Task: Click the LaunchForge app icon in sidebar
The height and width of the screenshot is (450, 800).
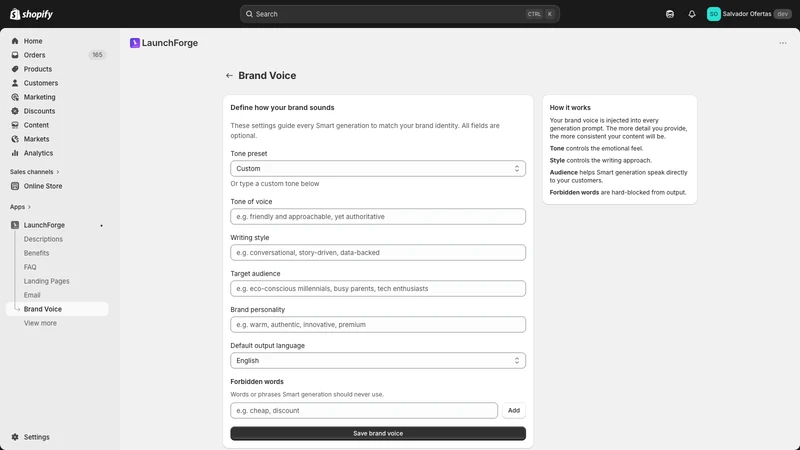Action: coord(15,225)
